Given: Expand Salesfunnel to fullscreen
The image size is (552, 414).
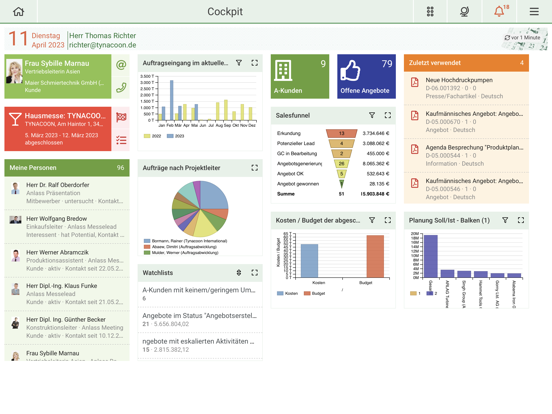Looking at the screenshot, I should pos(388,115).
